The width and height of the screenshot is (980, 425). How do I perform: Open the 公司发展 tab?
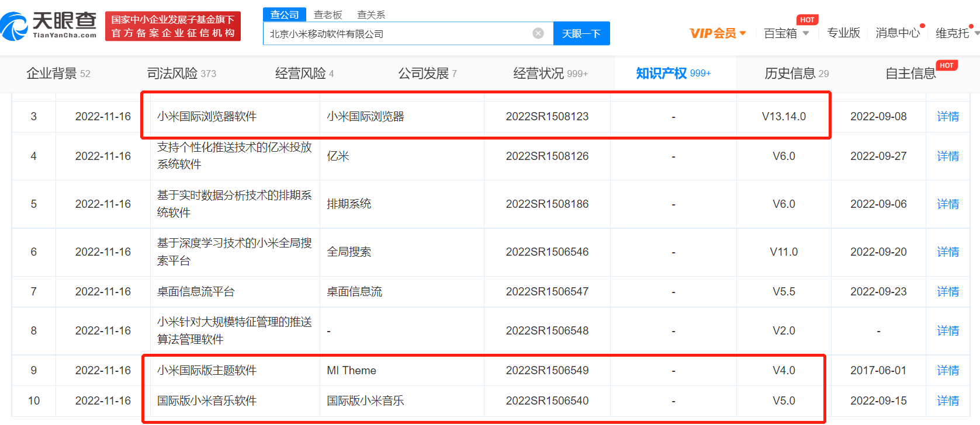427,74
